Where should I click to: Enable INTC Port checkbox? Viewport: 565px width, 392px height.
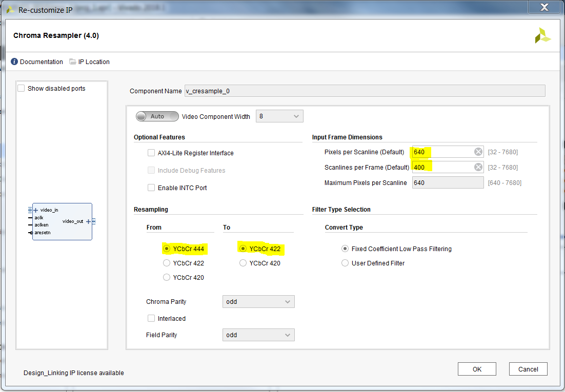(x=151, y=188)
